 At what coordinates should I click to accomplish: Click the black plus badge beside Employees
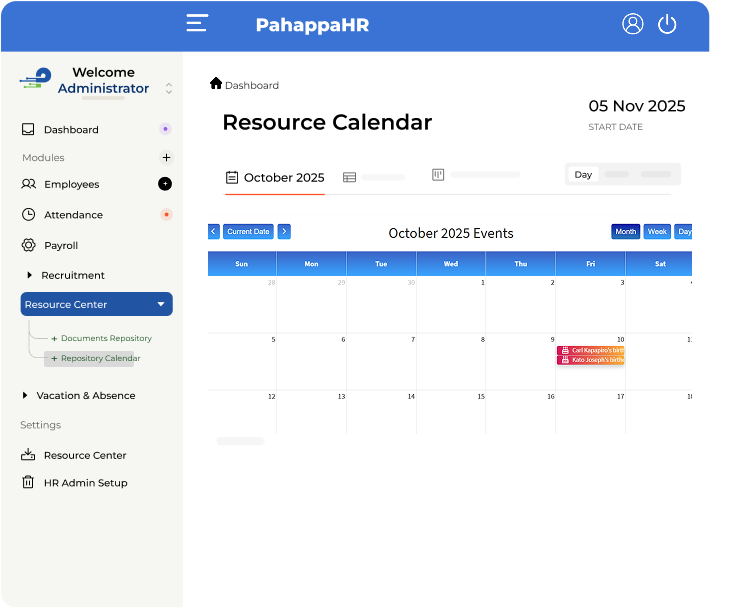[165, 184]
